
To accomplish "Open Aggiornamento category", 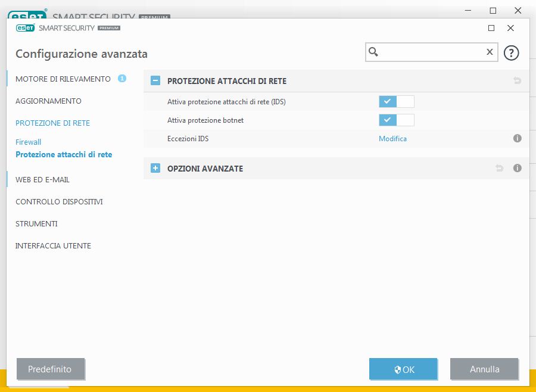I will [x=49, y=101].
